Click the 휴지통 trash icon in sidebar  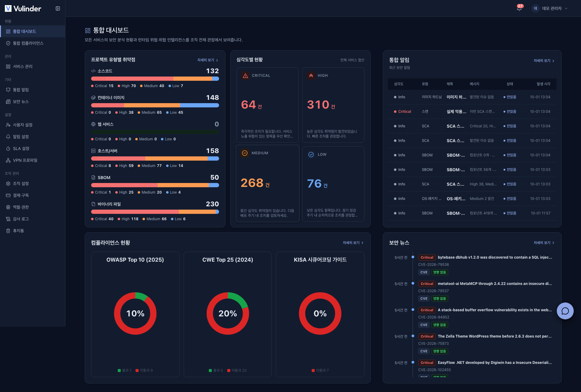pyautogui.click(x=8, y=231)
